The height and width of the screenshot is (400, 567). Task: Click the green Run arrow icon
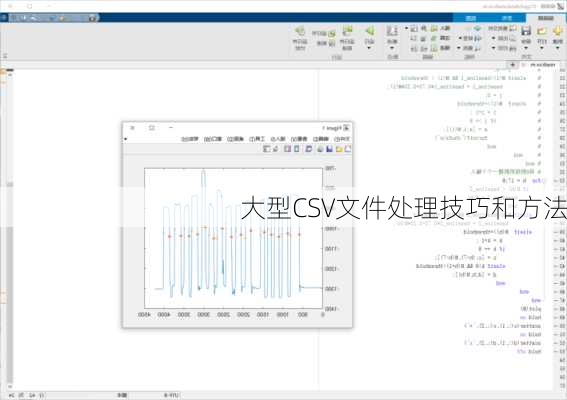[370, 30]
